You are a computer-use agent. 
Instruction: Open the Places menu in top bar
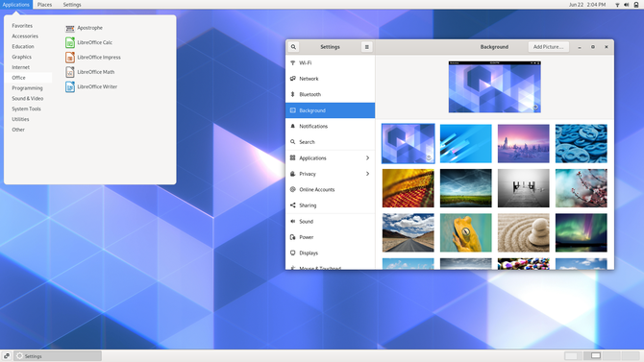click(x=44, y=5)
